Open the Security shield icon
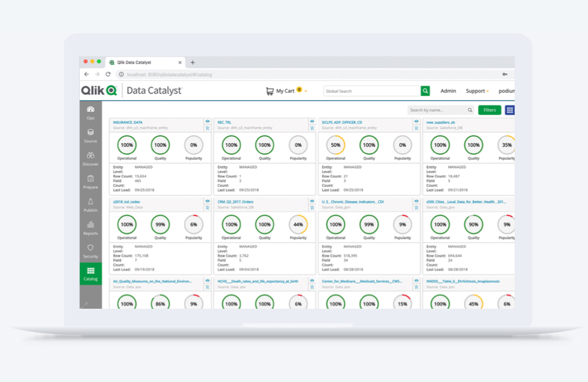This screenshot has height=382, width=588. 90,250
